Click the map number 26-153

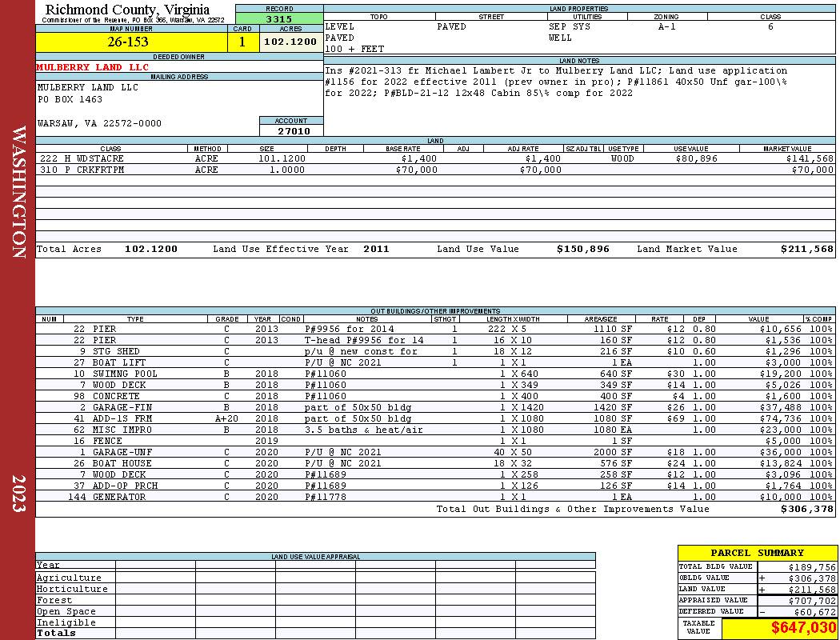[128, 42]
